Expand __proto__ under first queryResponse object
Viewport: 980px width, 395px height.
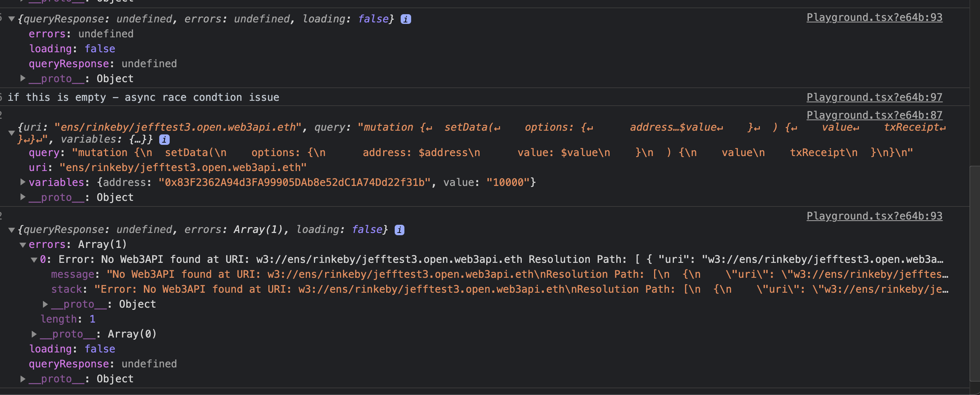click(x=23, y=78)
